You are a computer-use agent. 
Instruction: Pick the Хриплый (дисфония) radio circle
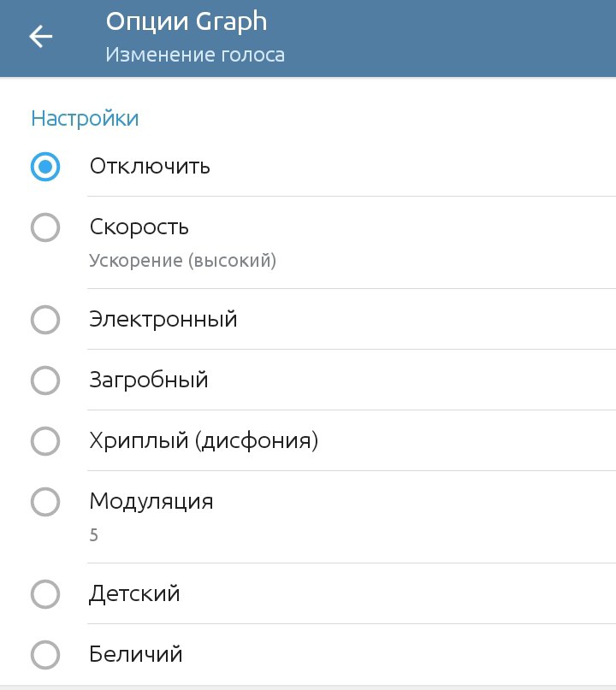click(45, 441)
